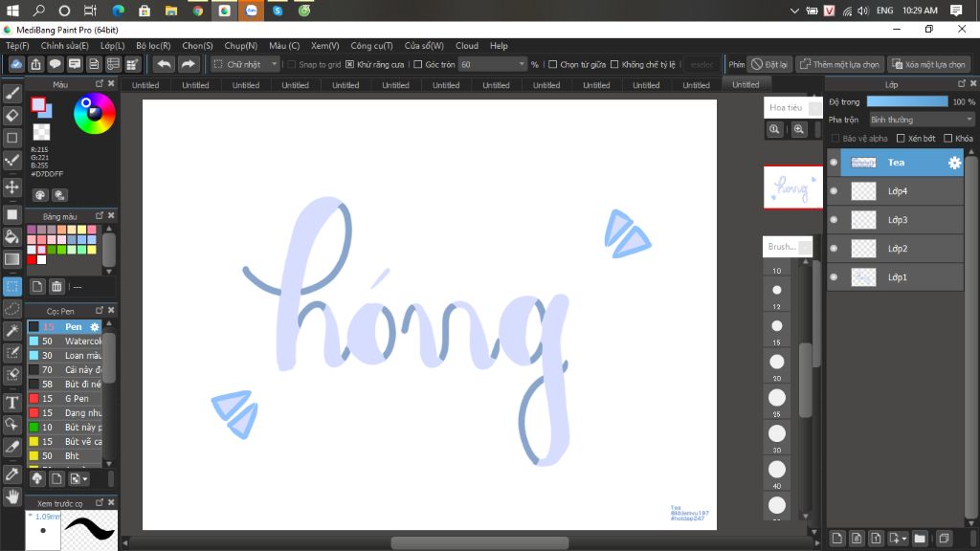
Task: Toggle Góc tròn checkbox
Action: tap(417, 64)
